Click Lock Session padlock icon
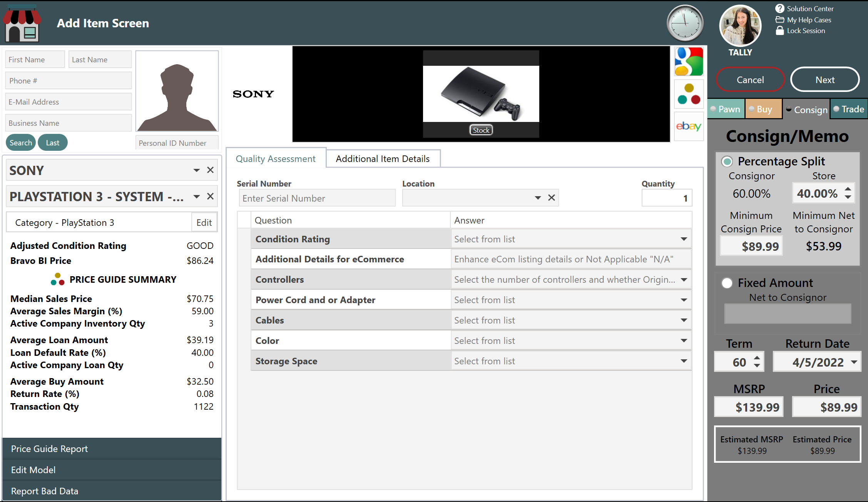This screenshot has width=868, height=502. (x=779, y=31)
